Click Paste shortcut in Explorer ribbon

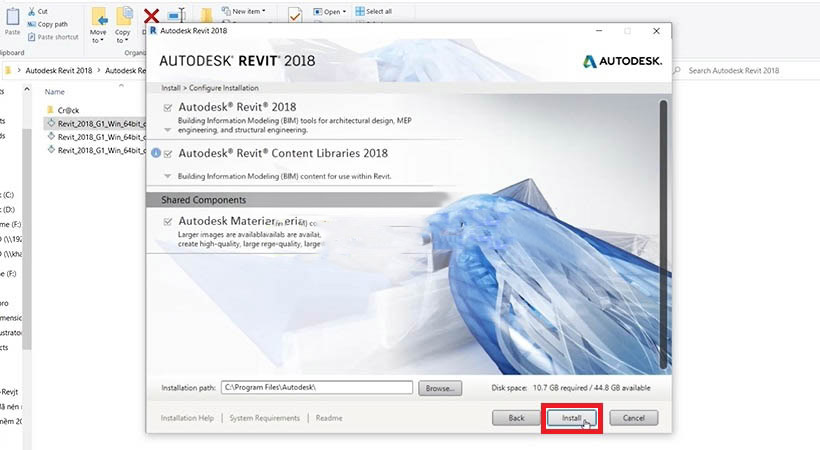52,37
